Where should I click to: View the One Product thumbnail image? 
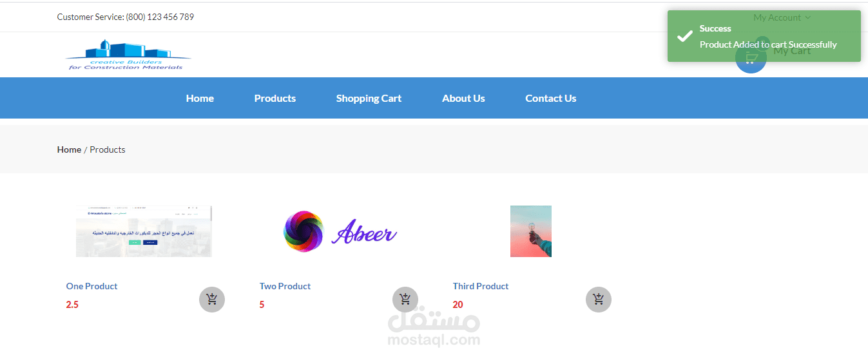coord(144,231)
